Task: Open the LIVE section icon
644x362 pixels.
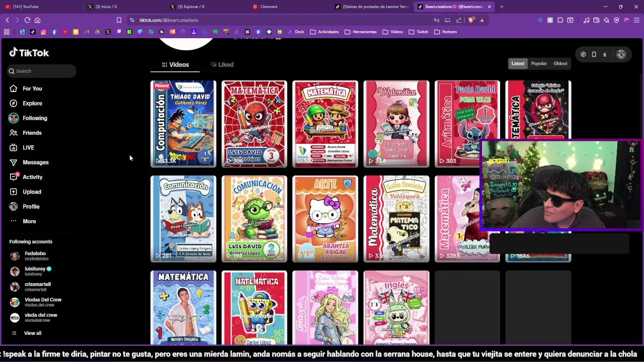Action: pos(14,147)
